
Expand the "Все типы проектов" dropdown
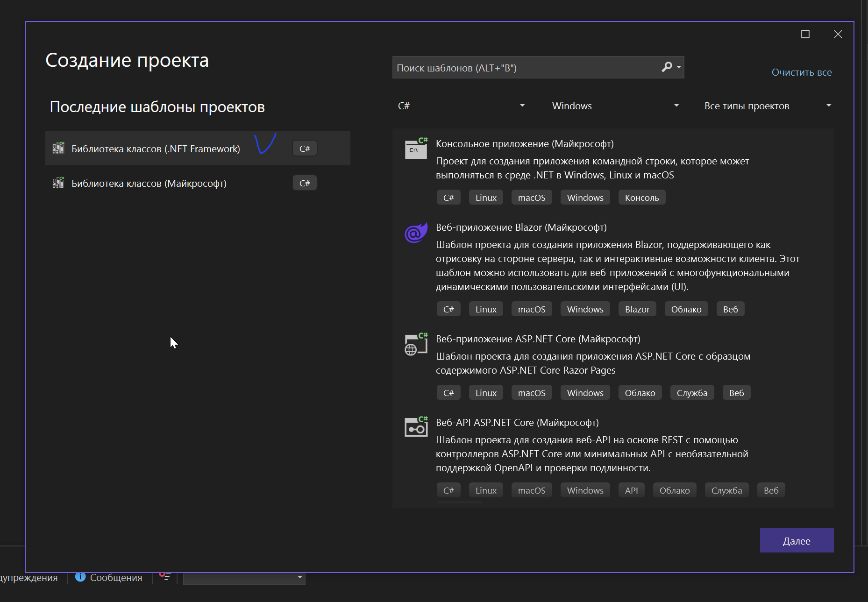(768, 106)
